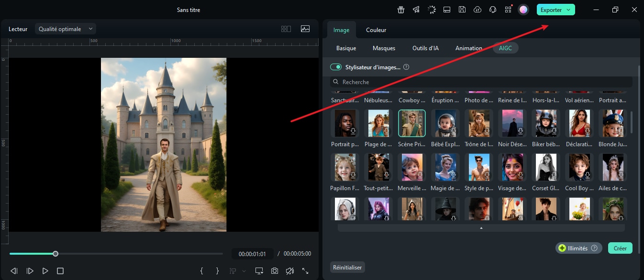Open the Animation sub-tab
This screenshot has width=644, height=280.
point(468,48)
